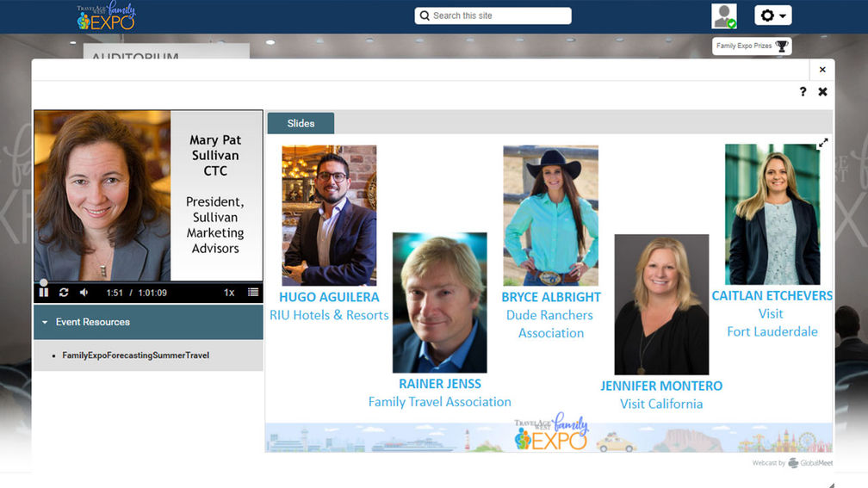Pause the webcast video
This screenshot has height=488, width=868.
tap(44, 292)
